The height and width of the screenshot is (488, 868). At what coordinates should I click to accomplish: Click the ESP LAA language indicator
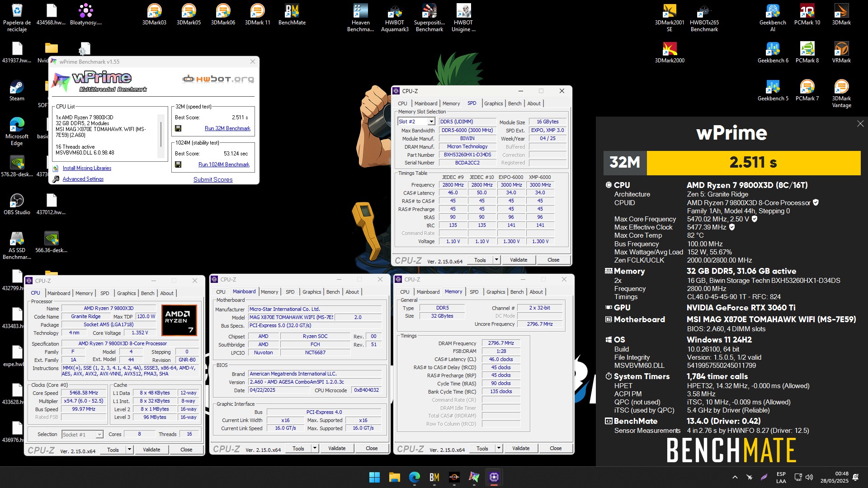point(781,477)
